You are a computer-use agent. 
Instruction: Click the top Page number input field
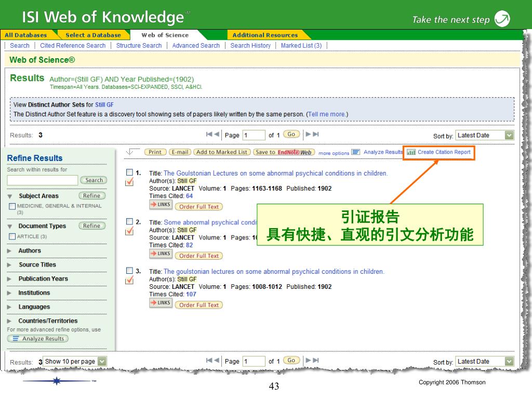pyautogui.click(x=254, y=135)
